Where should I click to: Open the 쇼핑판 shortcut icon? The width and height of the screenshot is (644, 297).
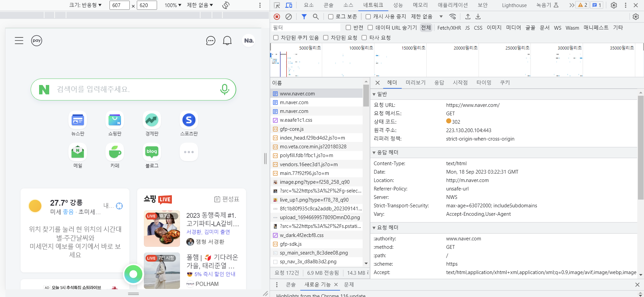click(115, 120)
